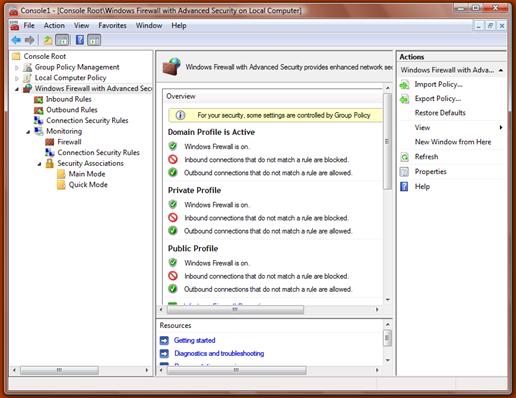This screenshot has width=516, height=398.
Task: Click the Export Policy icon in Actions
Action: click(x=405, y=99)
